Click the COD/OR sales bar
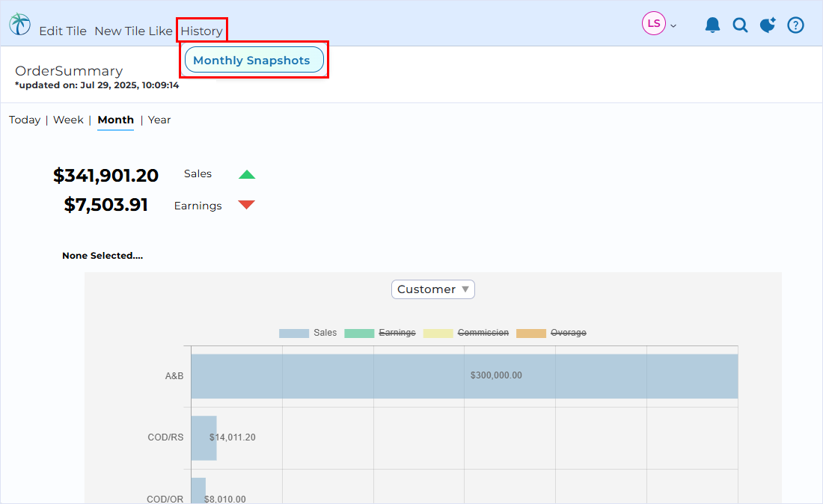Viewport: 823px width, 504px height. pos(198,491)
